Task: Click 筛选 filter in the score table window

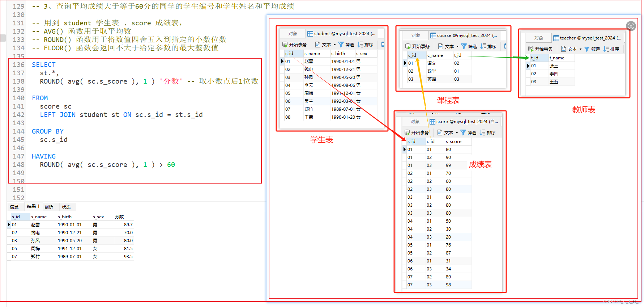Action: click(468, 133)
